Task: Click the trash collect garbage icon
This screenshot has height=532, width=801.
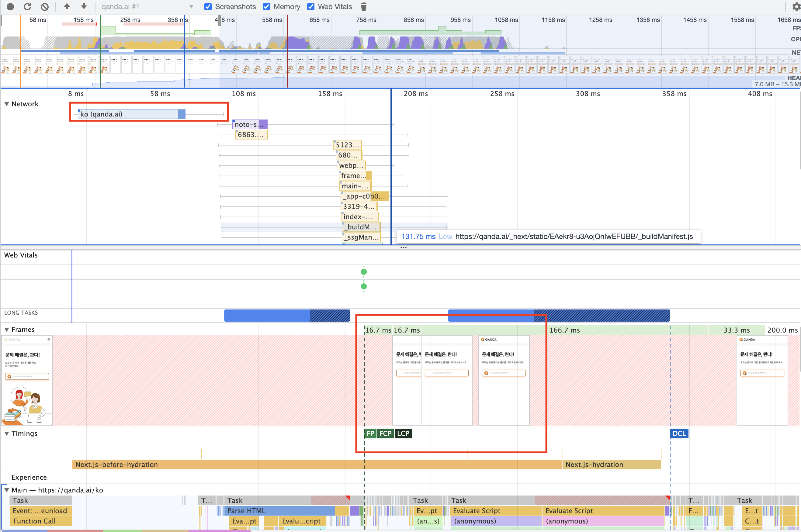Action: 363,6
